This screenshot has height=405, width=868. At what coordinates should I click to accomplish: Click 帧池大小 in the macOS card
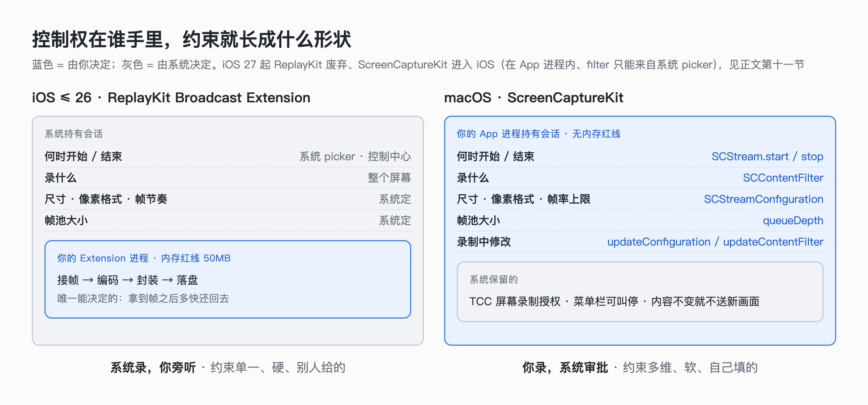(478, 220)
